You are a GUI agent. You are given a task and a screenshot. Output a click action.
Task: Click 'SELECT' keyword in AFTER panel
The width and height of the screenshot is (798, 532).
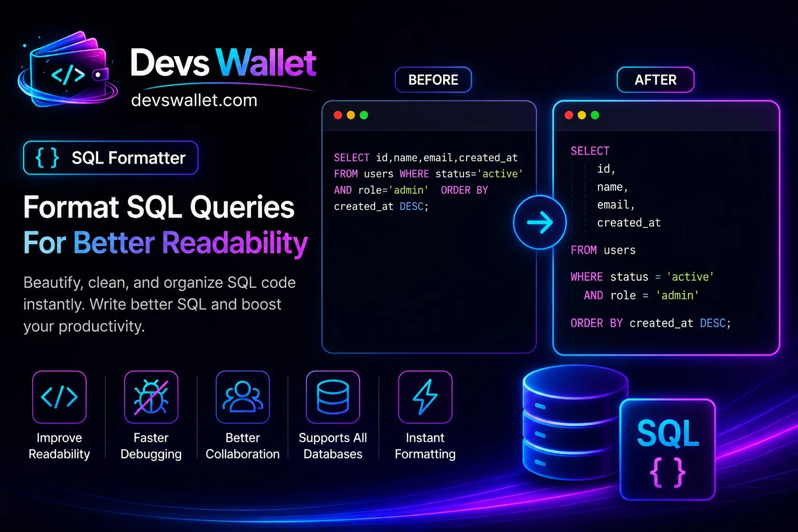coord(590,151)
